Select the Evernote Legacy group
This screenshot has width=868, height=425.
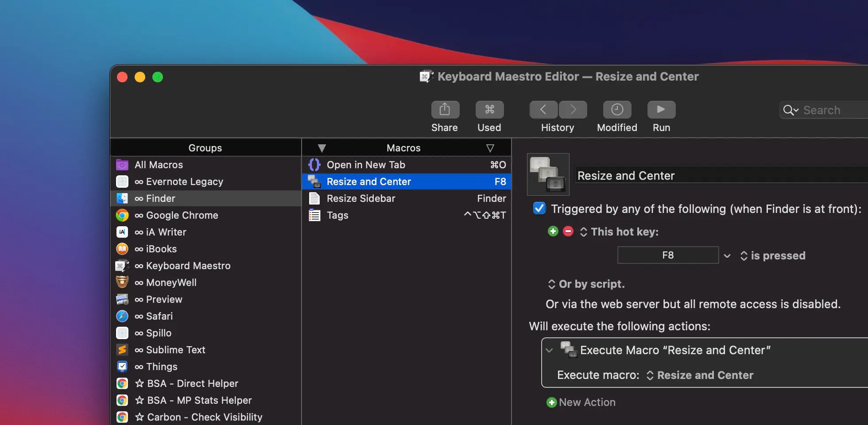pos(185,182)
